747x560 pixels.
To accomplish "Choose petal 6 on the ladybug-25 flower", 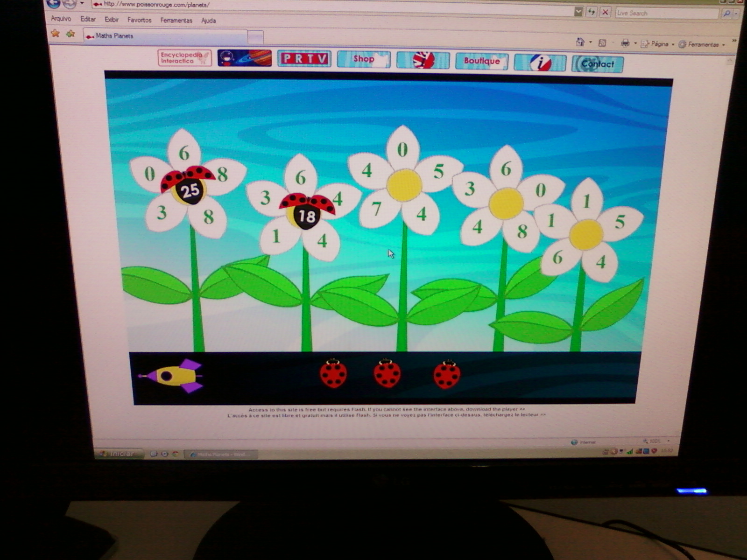I will pyautogui.click(x=184, y=151).
